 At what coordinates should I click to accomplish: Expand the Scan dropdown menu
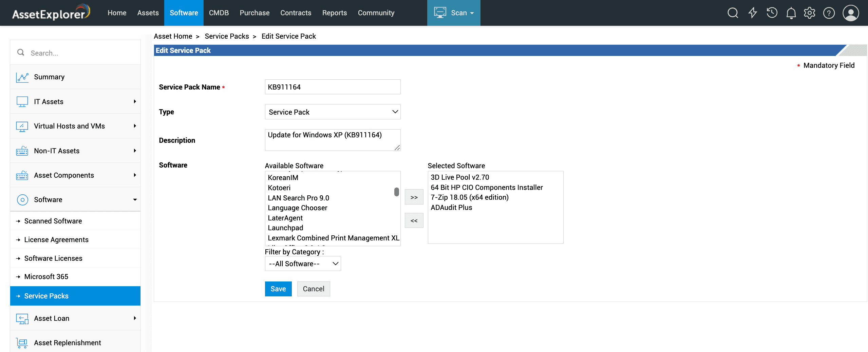point(453,13)
